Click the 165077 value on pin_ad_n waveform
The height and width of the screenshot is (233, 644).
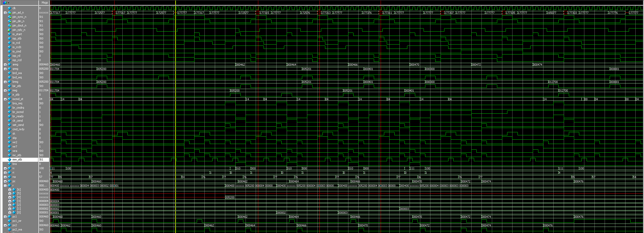click(x=552, y=13)
